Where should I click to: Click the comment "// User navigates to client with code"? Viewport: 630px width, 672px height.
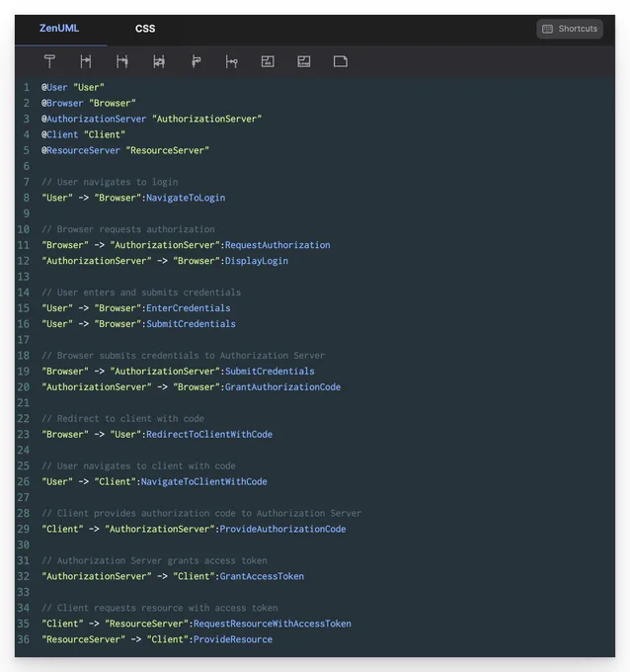(x=139, y=465)
